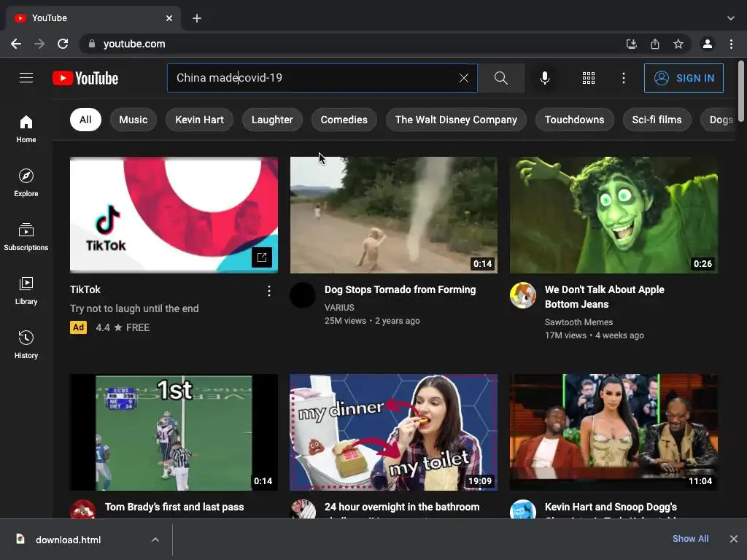Click the install app icon in address bar

pyautogui.click(x=631, y=44)
